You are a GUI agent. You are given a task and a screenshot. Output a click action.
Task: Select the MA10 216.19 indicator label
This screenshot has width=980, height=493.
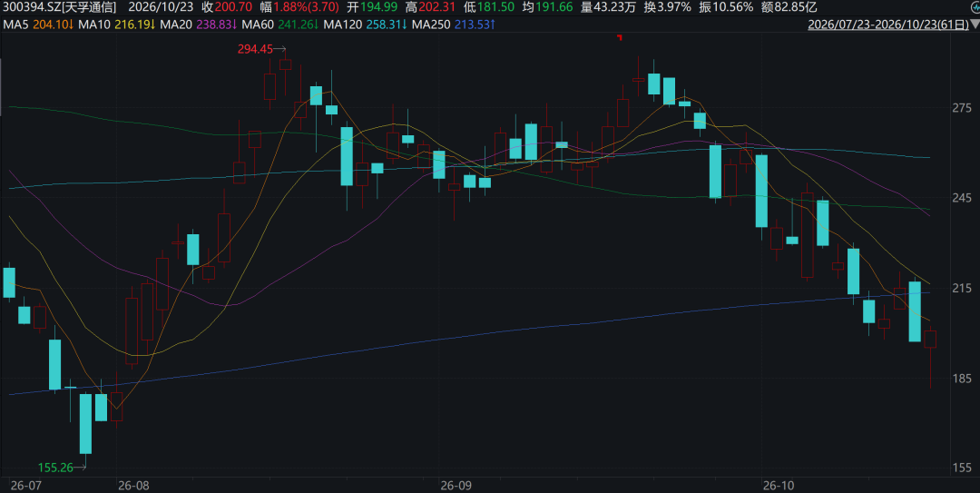tap(117, 25)
